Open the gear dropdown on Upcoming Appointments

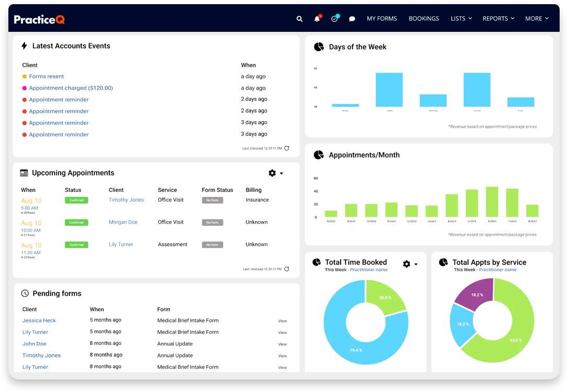[276, 172]
